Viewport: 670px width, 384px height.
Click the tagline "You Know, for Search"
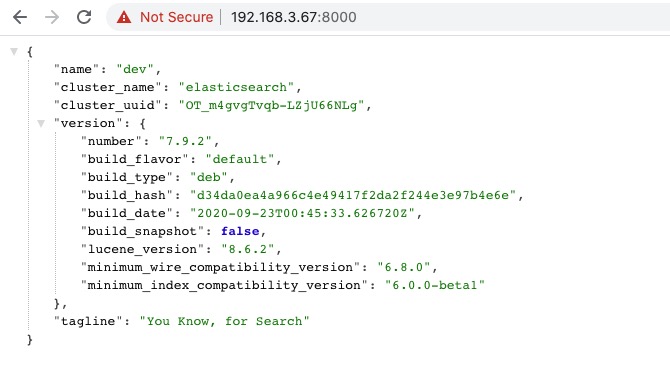224,321
